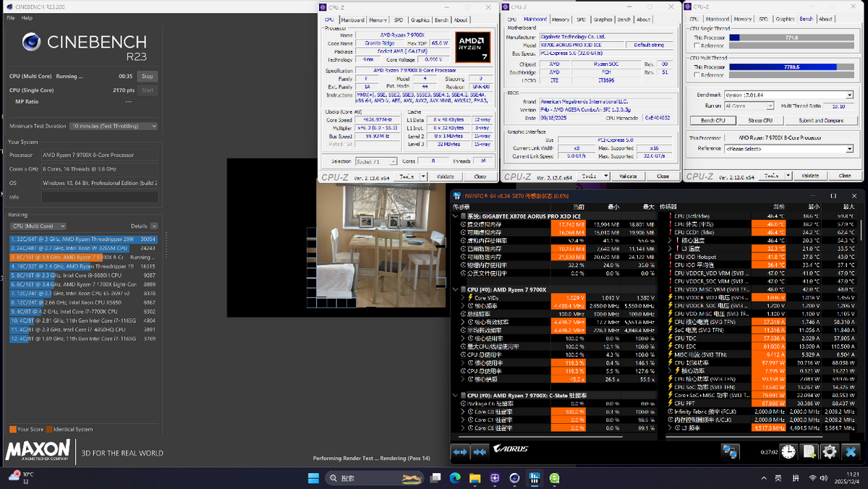The width and height of the screenshot is (868, 489).
Task: Click the IME pinyin mode indicator in the tray
Action: tap(796, 478)
